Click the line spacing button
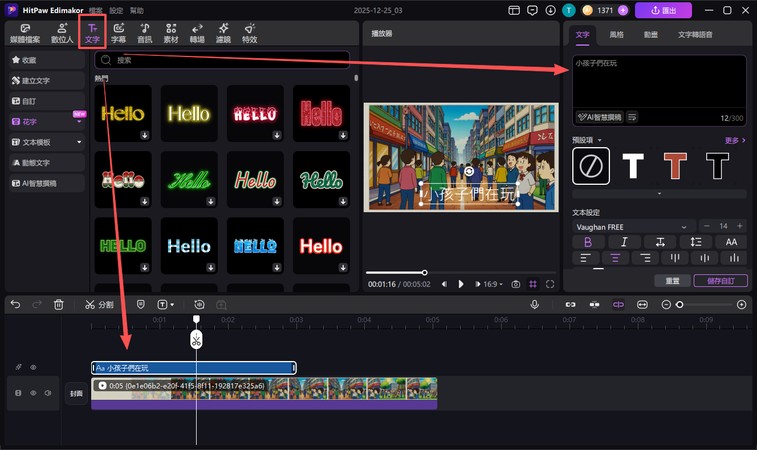 coord(696,242)
